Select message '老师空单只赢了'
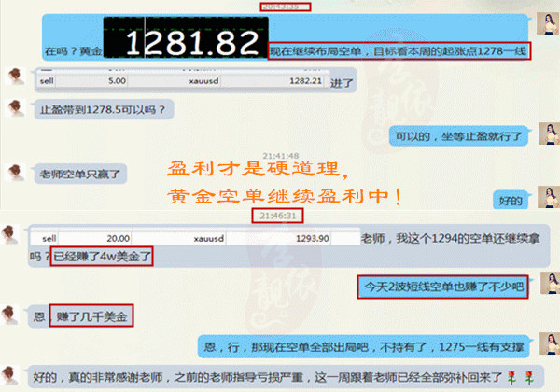 [x=79, y=174]
